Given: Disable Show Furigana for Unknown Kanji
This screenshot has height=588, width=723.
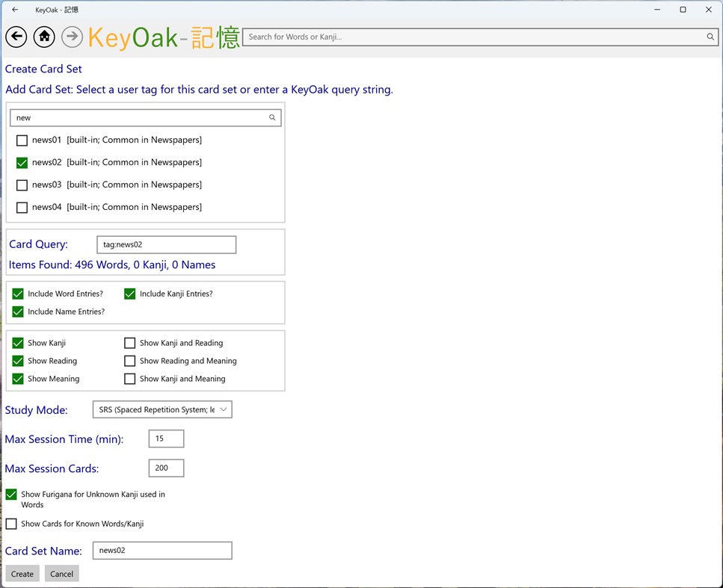Looking at the screenshot, I should pyautogui.click(x=11, y=494).
